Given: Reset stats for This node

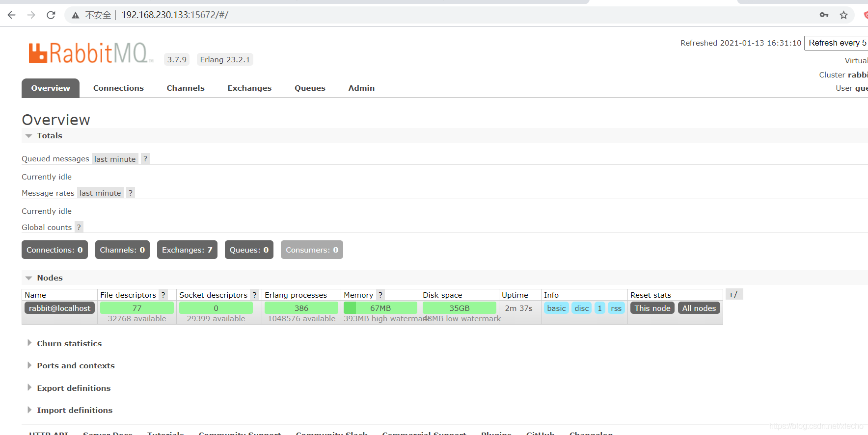Looking at the screenshot, I should (652, 308).
